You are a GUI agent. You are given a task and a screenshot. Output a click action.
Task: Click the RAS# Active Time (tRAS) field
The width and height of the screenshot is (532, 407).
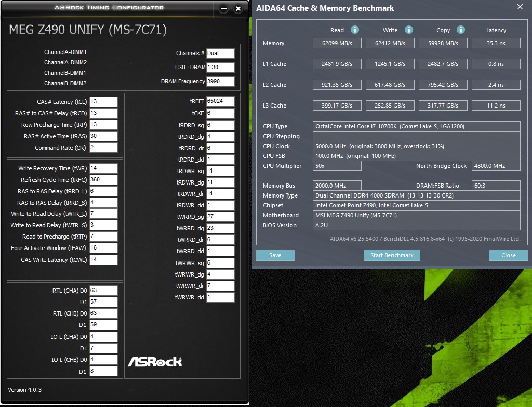tap(103, 136)
